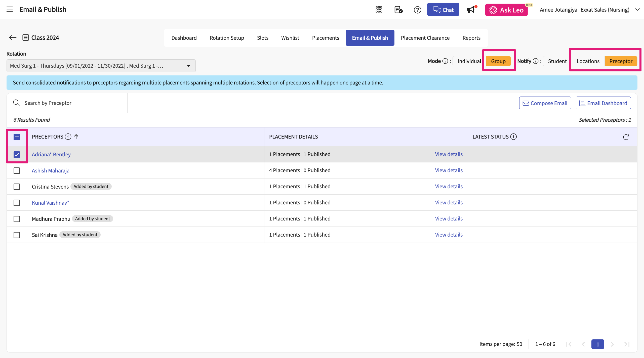Refresh the Latest Status column
The width and height of the screenshot is (644, 358).
(x=626, y=137)
